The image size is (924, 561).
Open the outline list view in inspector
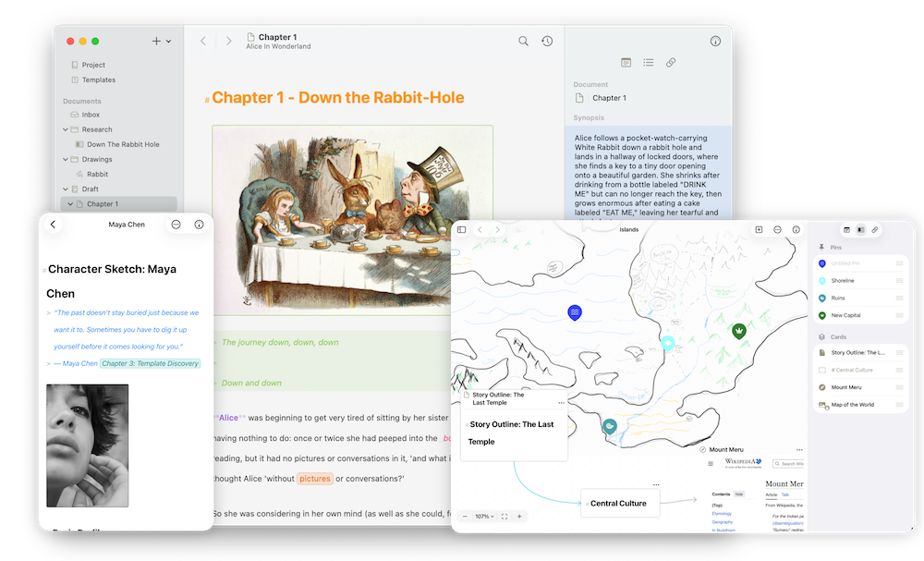[x=649, y=63]
